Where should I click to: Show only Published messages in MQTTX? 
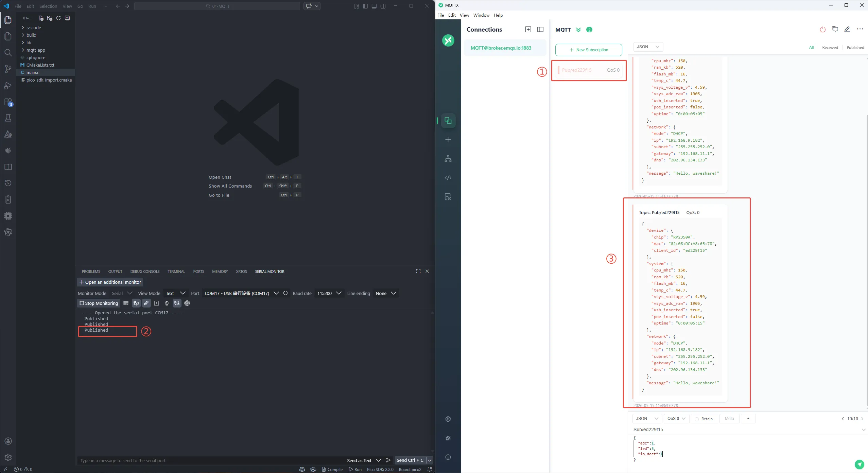click(855, 48)
